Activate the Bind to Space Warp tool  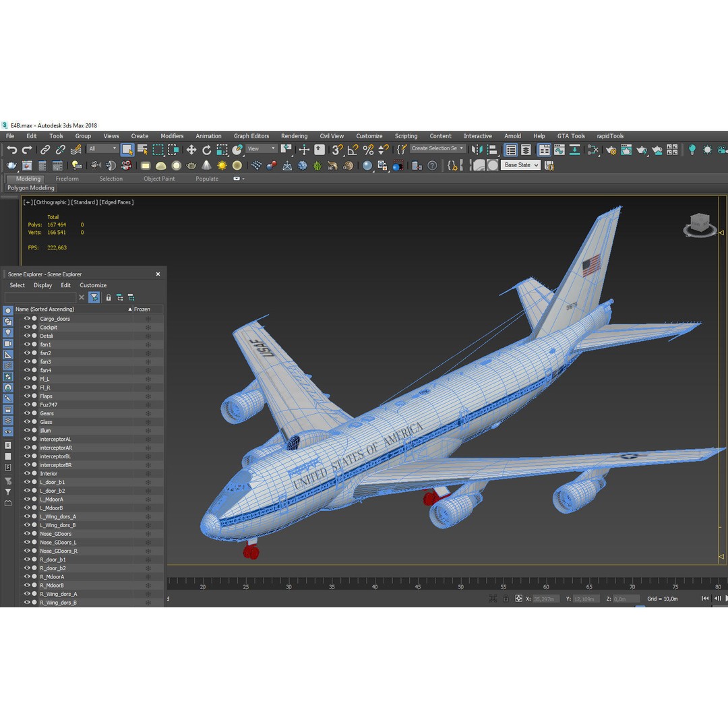(76, 150)
